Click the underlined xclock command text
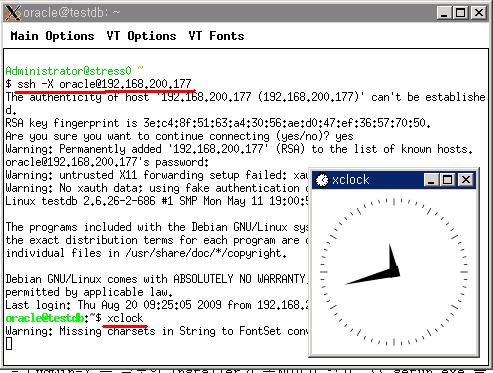493x373 pixels. pyautogui.click(x=125, y=318)
